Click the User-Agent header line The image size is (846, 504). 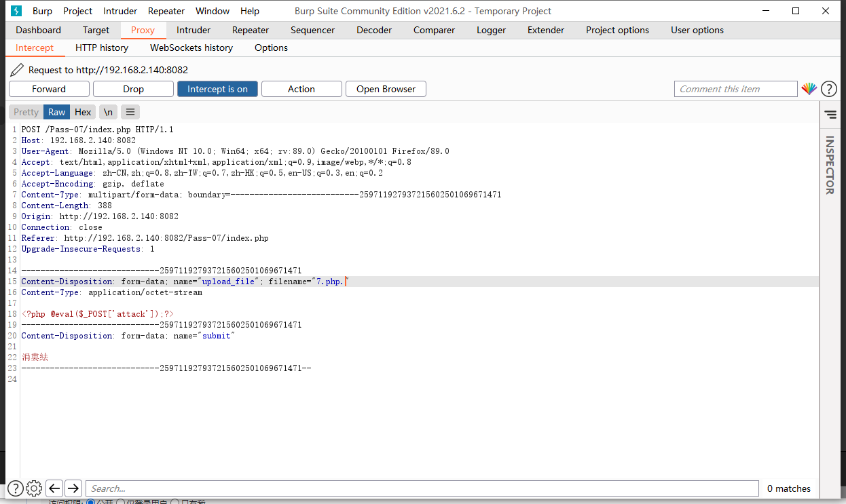tap(235, 151)
